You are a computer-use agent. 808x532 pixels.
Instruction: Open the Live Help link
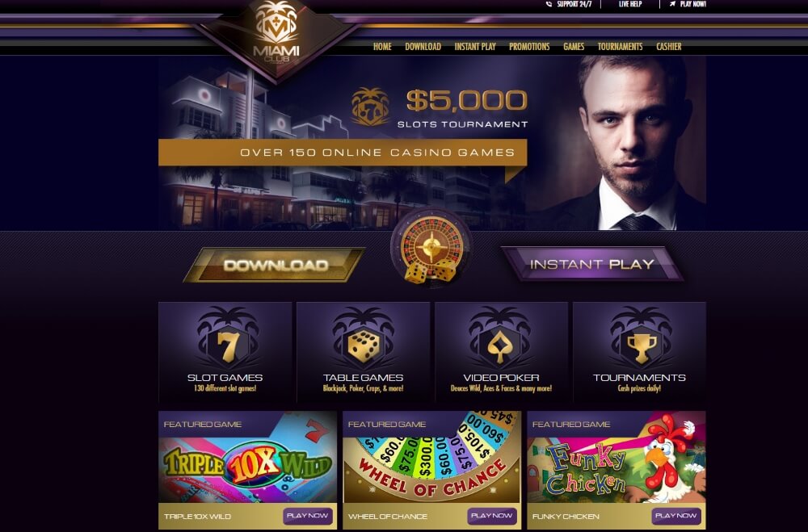[630, 4]
